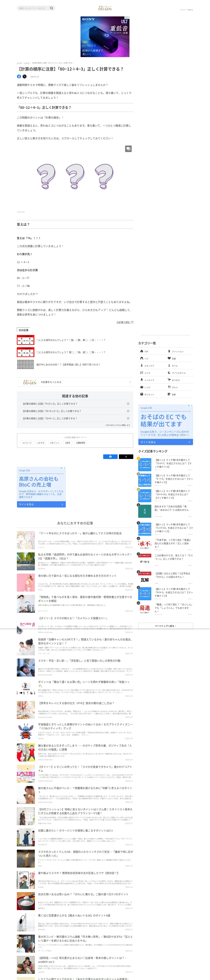
Task: Share article via Facebook icon under title
Action: (19, 76)
